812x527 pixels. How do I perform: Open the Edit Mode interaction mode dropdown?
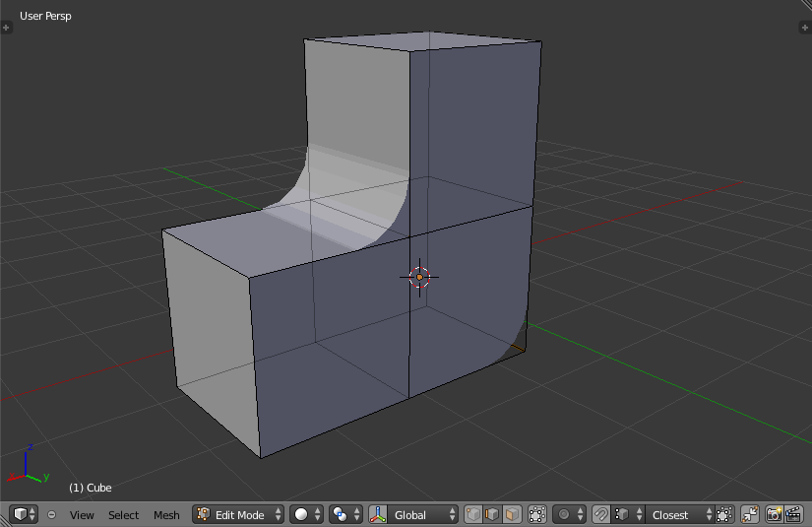[x=238, y=514]
